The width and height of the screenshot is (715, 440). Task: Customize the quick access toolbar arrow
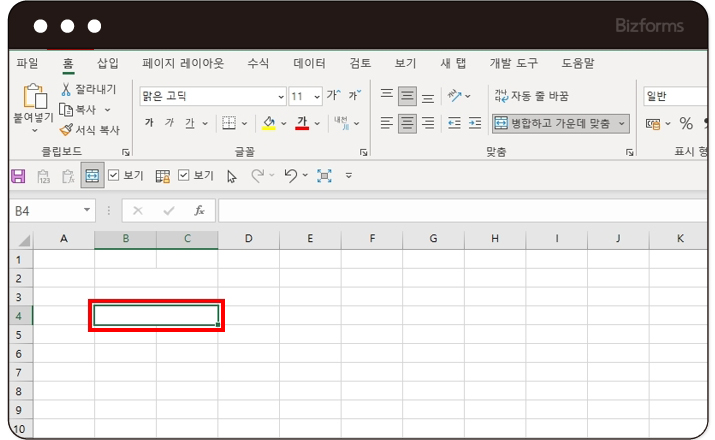349,176
